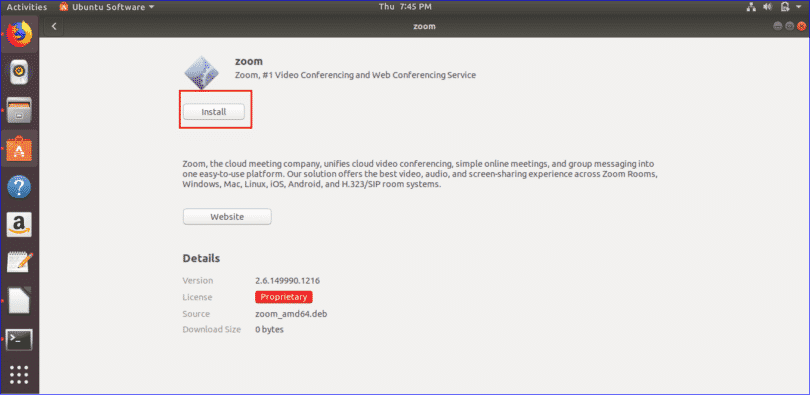The height and width of the screenshot is (395, 810).
Task: Click the zoom description paragraph
Action: tap(420, 174)
